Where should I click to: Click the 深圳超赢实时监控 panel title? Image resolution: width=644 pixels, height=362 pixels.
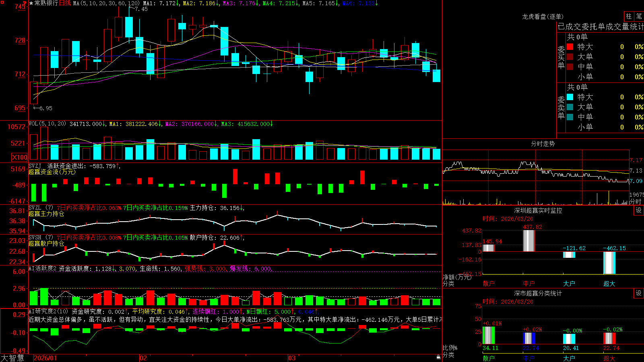tap(538, 210)
